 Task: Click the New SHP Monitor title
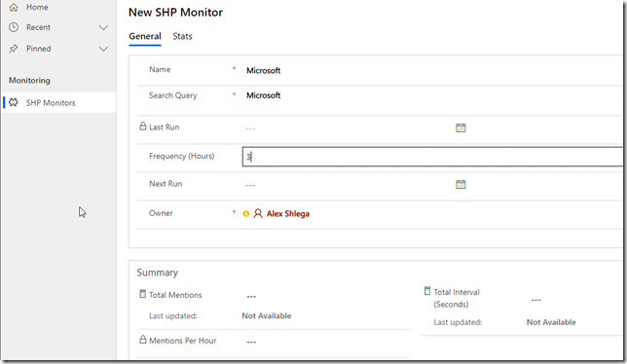pyautogui.click(x=175, y=13)
